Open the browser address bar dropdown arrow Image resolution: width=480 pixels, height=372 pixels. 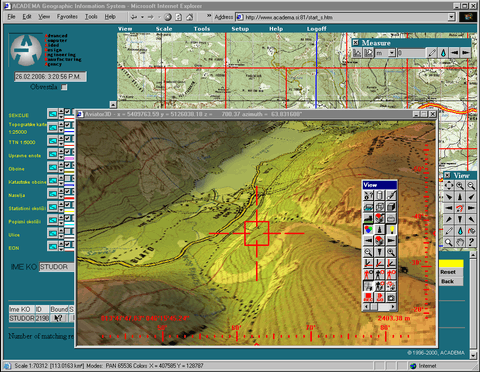coord(451,17)
